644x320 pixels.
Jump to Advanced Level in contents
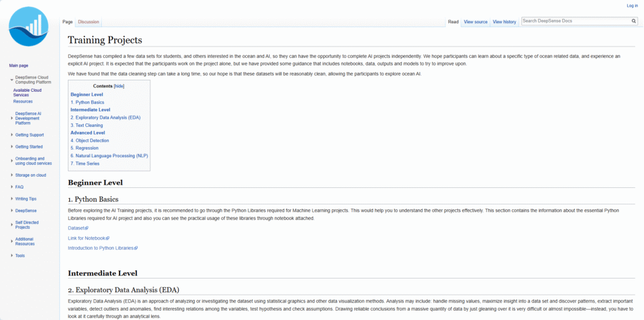[87, 133]
